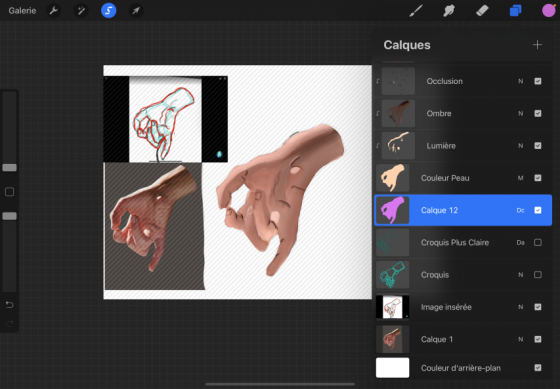
Task: Tap the white background color swatch
Action: [392, 368]
